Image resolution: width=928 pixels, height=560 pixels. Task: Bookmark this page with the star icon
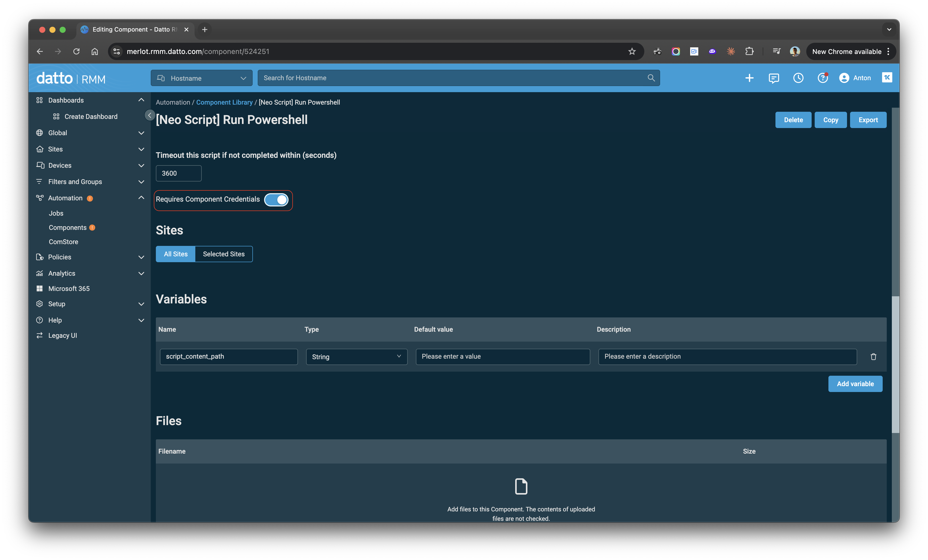[632, 52]
